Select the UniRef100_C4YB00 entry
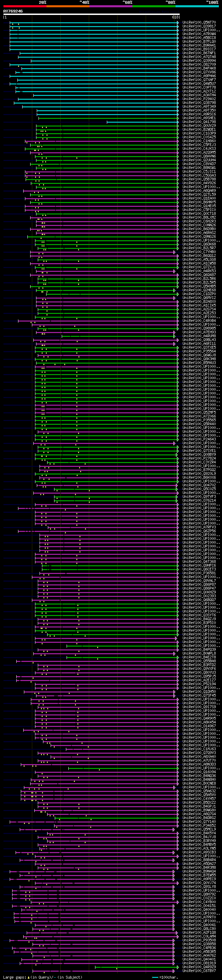Viewport: 222px width, 980px height. [199, 902]
